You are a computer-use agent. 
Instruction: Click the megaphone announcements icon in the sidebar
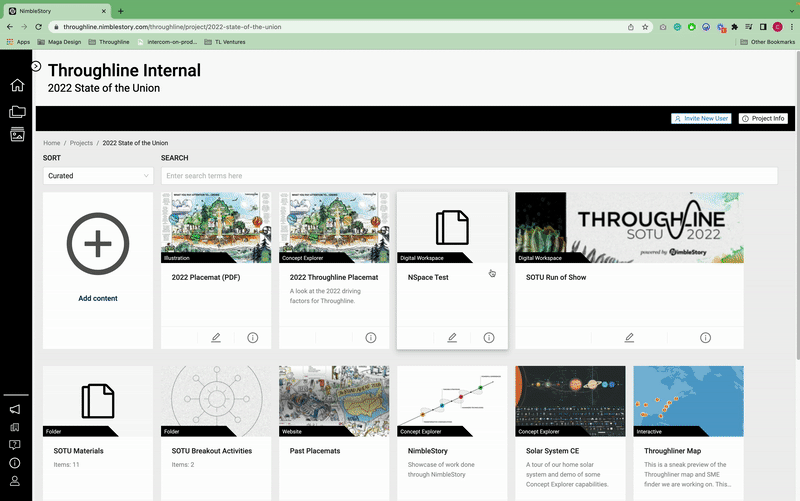point(15,409)
